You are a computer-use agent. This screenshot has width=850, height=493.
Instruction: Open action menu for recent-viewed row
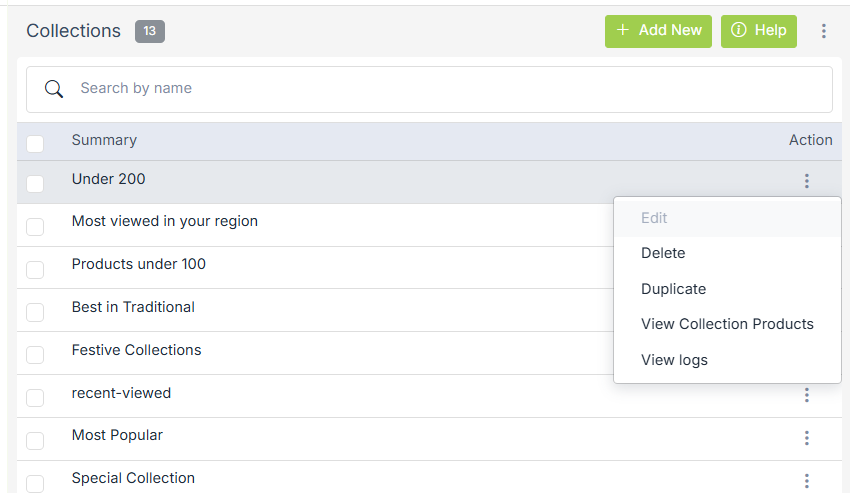coord(806,395)
